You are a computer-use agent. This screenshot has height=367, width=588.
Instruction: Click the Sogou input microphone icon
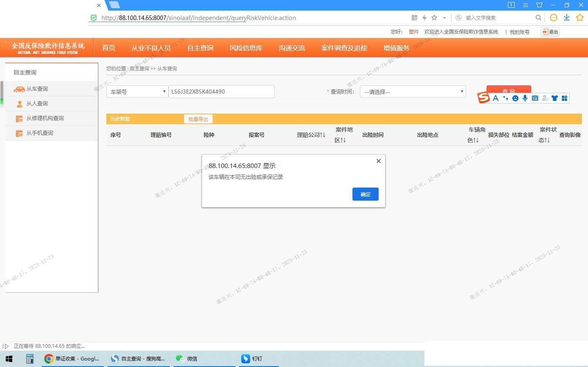click(525, 98)
